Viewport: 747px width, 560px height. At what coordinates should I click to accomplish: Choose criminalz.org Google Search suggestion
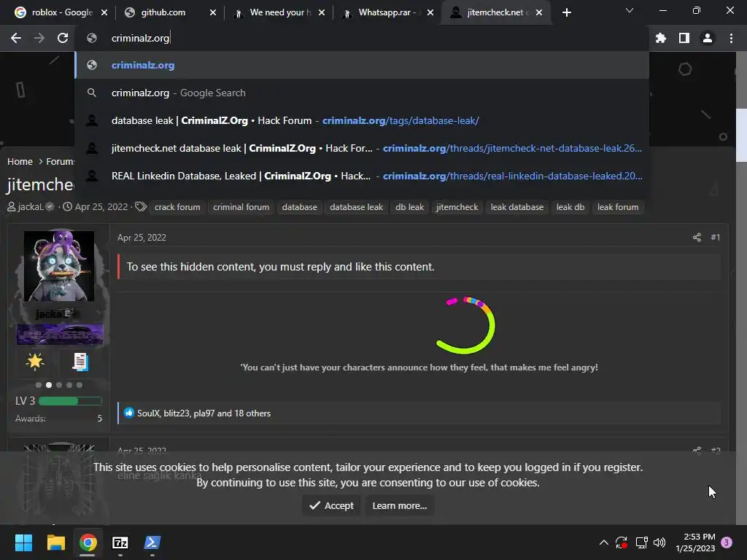[x=362, y=93]
